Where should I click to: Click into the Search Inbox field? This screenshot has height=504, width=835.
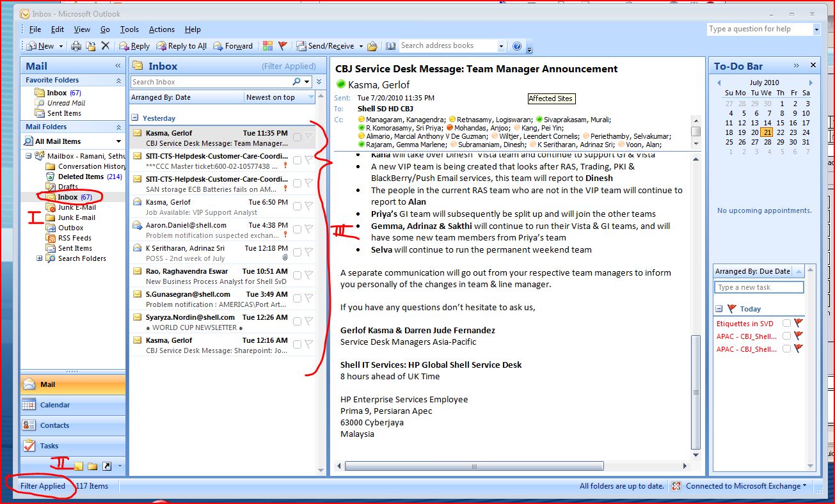pos(210,82)
